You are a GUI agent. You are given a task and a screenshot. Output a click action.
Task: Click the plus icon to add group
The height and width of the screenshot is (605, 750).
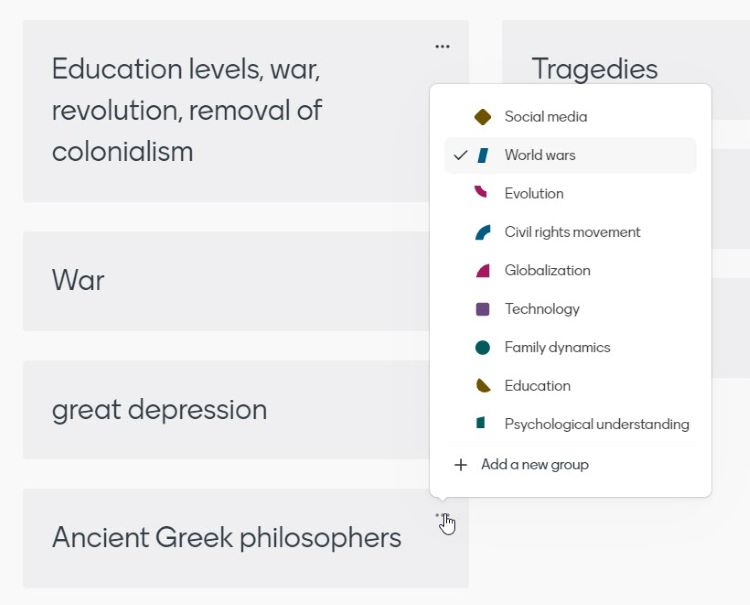[461, 464]
